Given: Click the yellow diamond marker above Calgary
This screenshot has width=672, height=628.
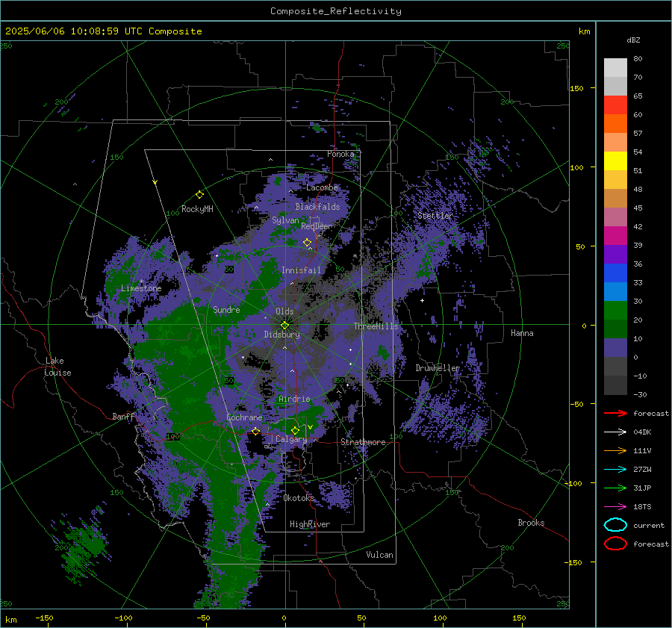Looking at the screenshot, I should point(295,430).
